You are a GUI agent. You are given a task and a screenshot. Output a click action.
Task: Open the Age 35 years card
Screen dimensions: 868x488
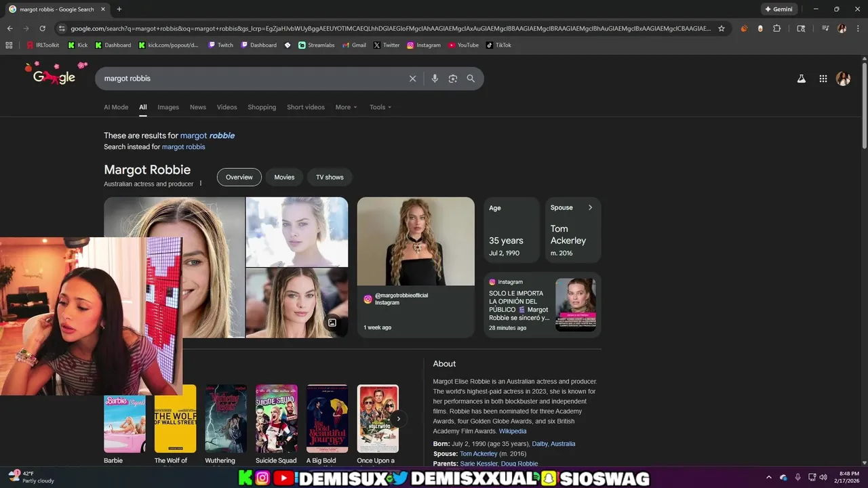coord(511,230)
